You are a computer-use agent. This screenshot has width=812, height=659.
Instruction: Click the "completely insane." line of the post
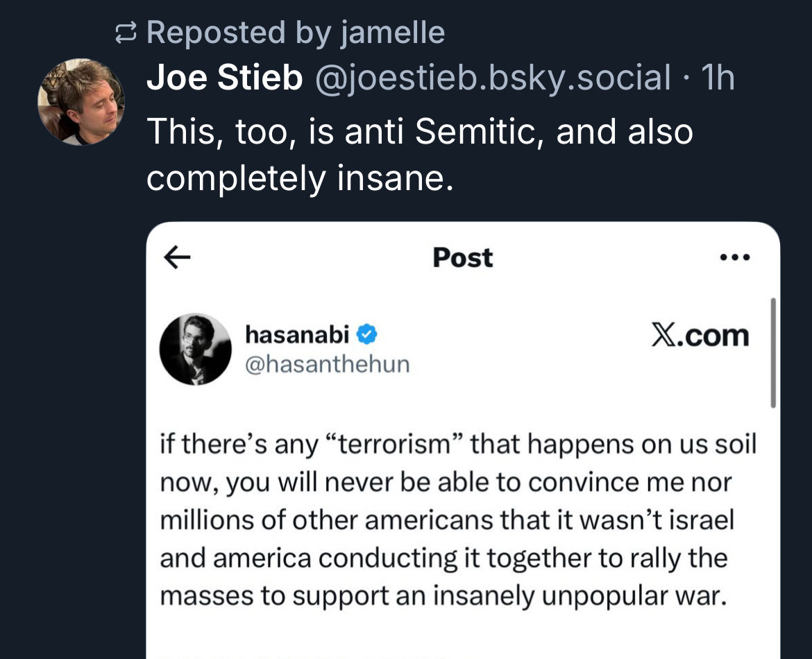coord(299,180)
